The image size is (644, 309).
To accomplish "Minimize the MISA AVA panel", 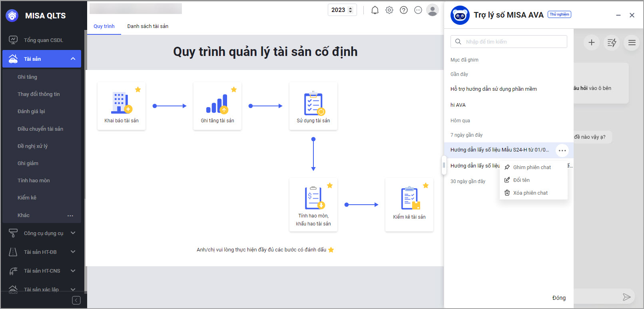I will (x=618, y=15).
